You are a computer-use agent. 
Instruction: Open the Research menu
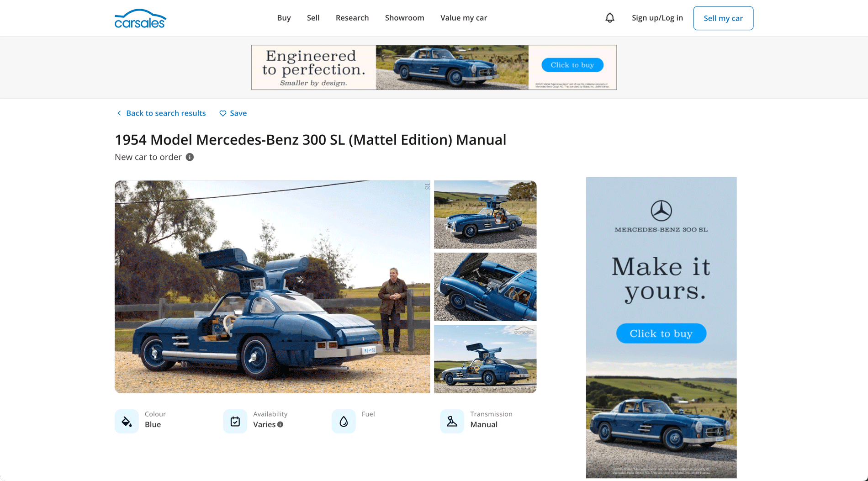point(352,17)
